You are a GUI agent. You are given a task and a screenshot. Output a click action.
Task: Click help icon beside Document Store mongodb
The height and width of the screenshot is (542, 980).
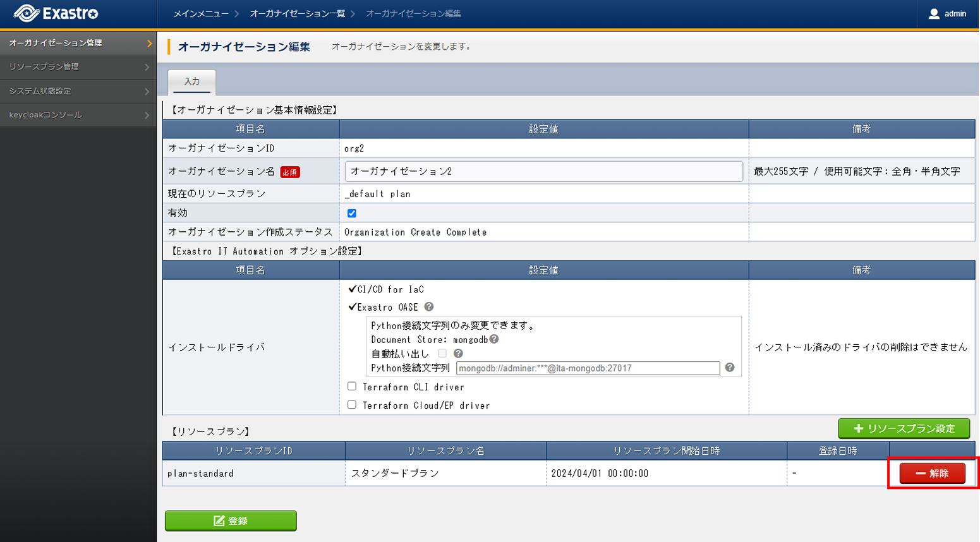coord(494,339)
